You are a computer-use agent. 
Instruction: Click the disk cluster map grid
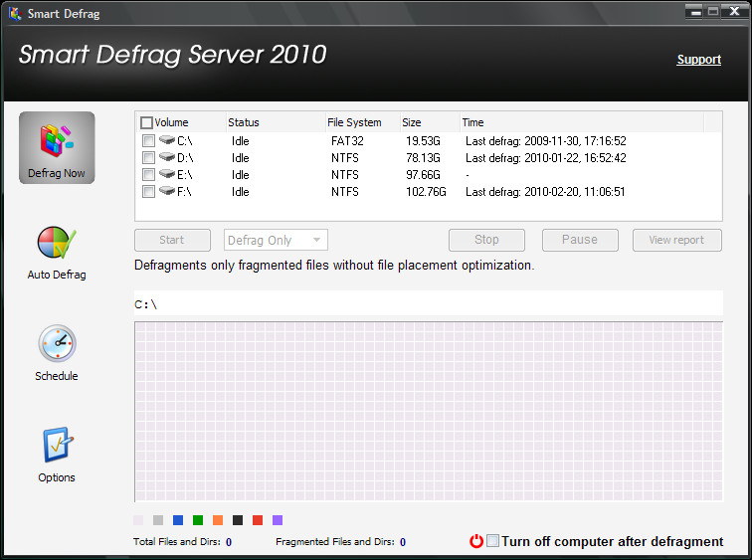(x=429, y=412)
